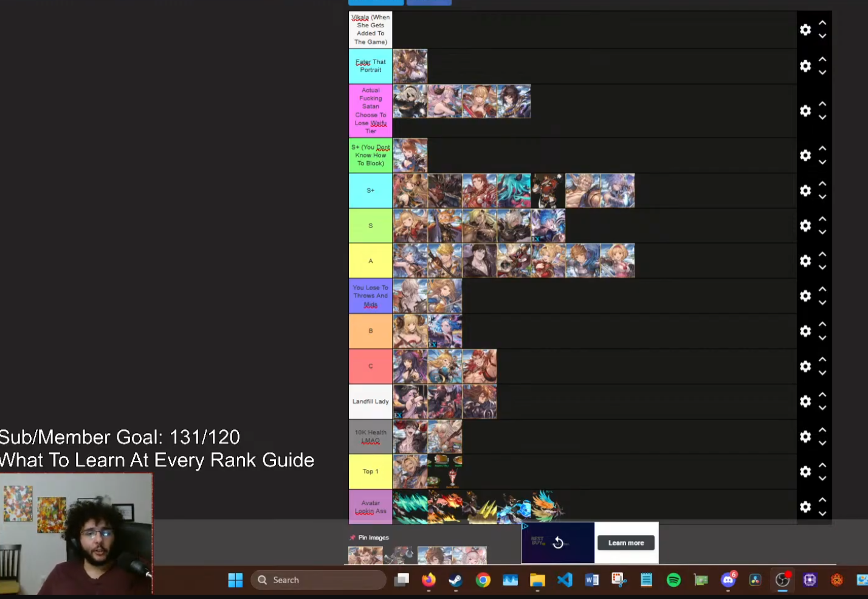Move the Avatar Lookin Ass row up
The image size is (868, 599).
pos(822,500)
